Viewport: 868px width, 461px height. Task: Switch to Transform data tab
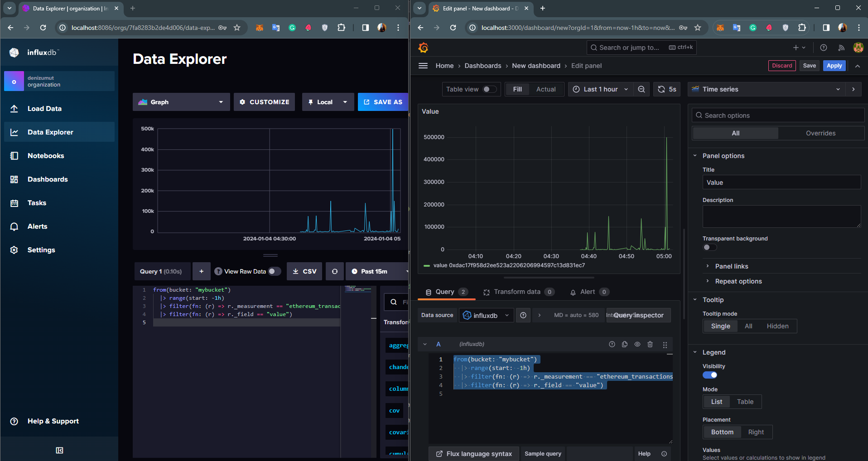coord(519,292)
